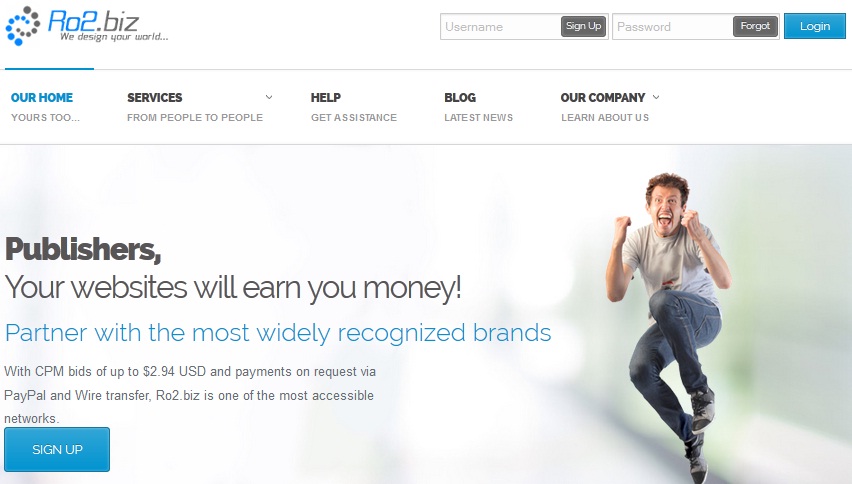Click the 'Partner with the most widely recognized brands' heading

(278, 332)
